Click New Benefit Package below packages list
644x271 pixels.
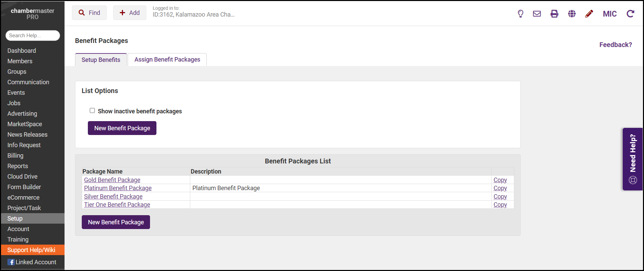click(116, 222)
